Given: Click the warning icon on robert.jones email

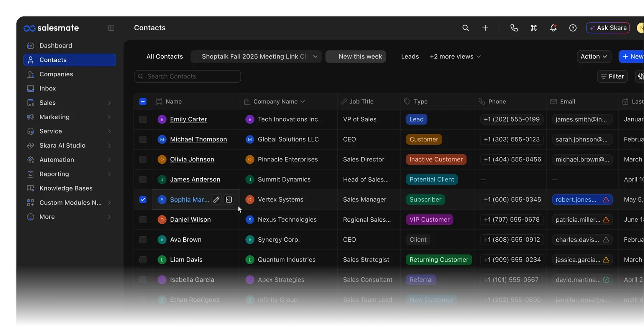Looking at the screenshot, I should [606, 200].
